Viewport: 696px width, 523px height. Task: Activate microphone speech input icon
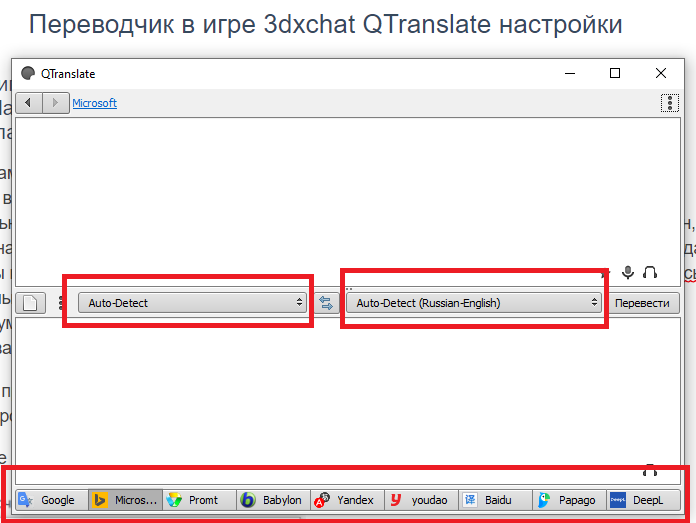coord(628,272)
